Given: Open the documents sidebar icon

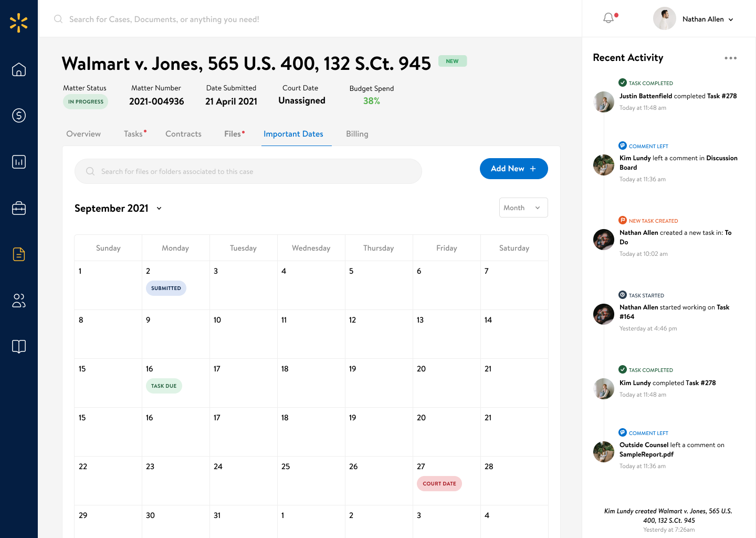Looking at the screenshot, I should [x=19, y=254].
